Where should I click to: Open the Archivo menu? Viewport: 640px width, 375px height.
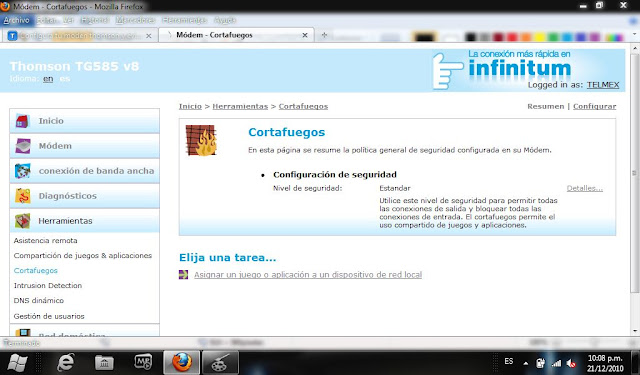(16, 20)
